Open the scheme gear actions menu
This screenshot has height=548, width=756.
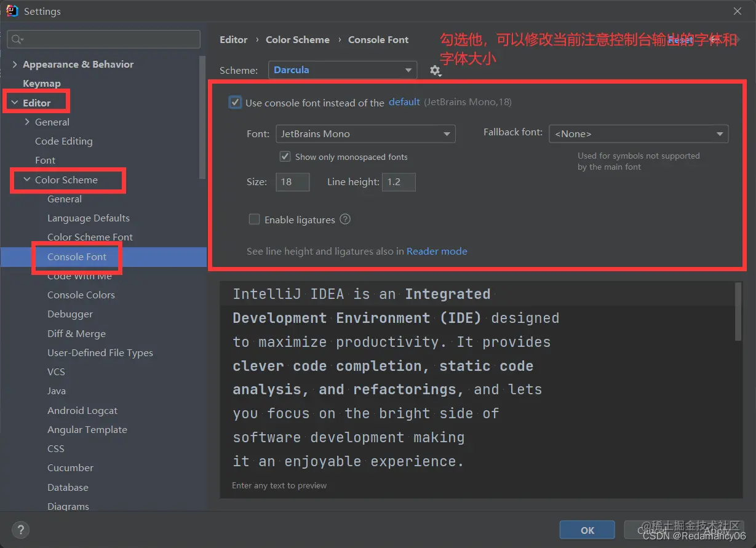tap(436, 71)
